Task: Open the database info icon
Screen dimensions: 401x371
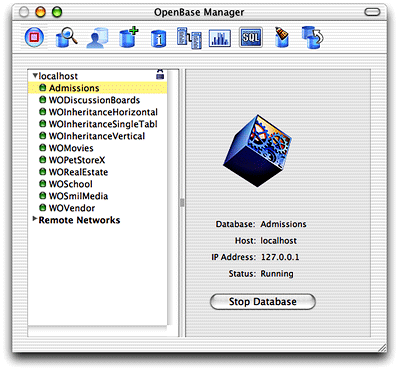Action: 158,39
